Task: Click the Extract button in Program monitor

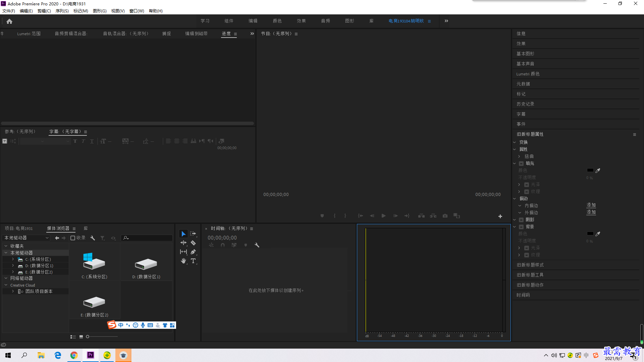Action: point(433,216)
